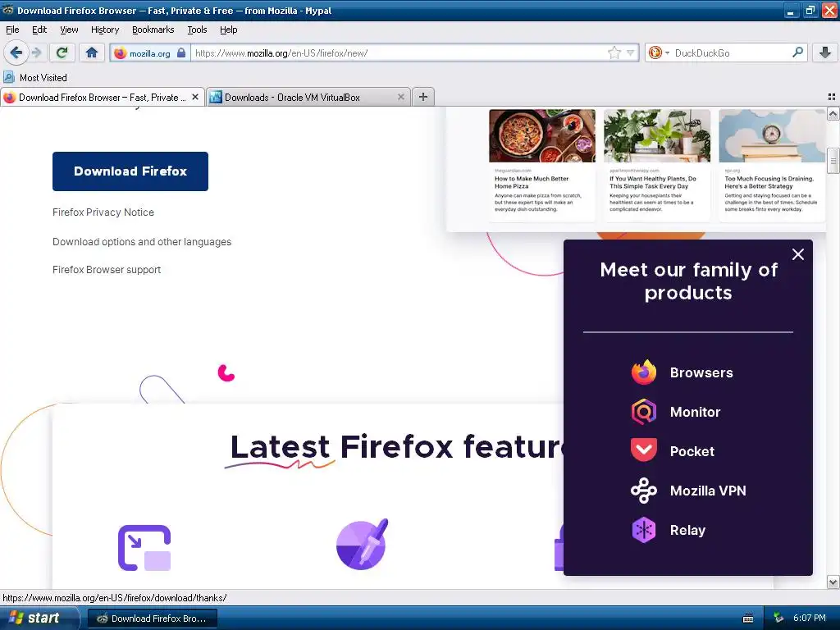Click the page scrollbar up arrow
Image resolution: width=840 pixels, height=630 pixels.
[833, 113]
